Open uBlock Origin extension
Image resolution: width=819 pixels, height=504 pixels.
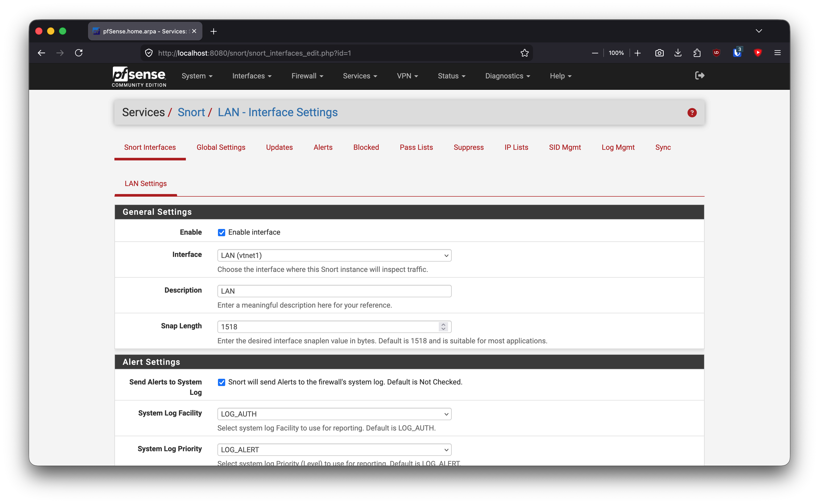pyautogui.click(x=716, y=53)
